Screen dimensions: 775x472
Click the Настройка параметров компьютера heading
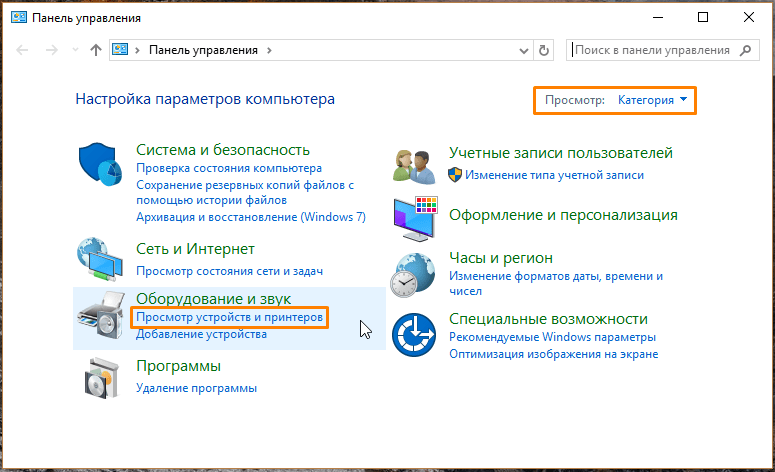(205, 99)
